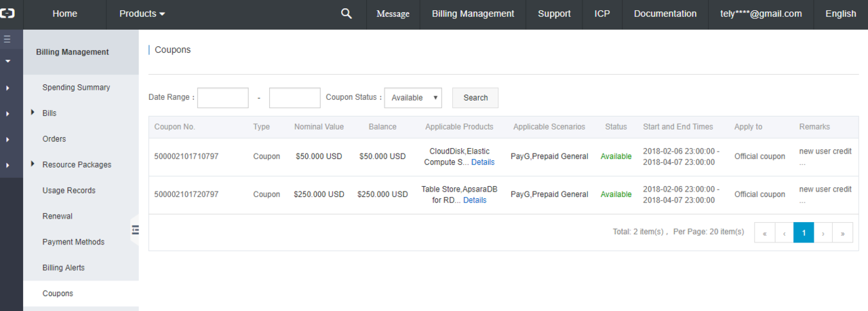Select page 1 in pagination
This screenshot has width=868, height=311.
pyautogui.click(x=804, y=232)
